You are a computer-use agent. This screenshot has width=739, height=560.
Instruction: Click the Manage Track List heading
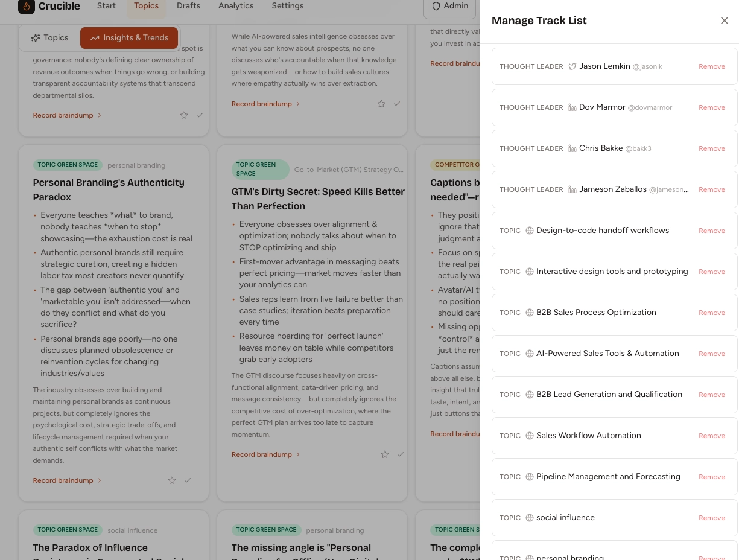pyautogui.click(x=539, y=21)
